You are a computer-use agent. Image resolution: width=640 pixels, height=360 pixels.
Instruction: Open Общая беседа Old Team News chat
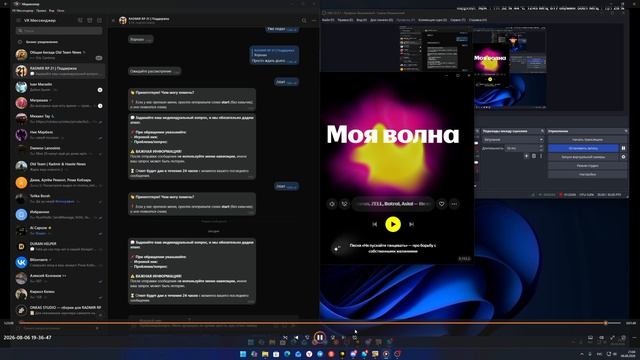tap(59, 55)
